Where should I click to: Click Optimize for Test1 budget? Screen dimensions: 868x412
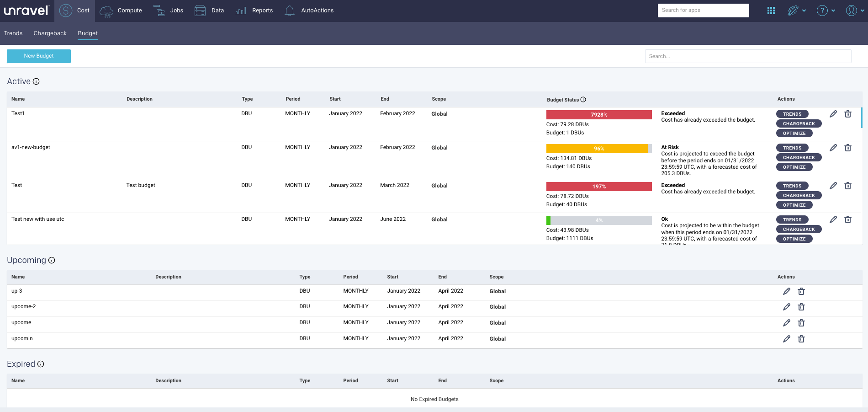point(794,134)
